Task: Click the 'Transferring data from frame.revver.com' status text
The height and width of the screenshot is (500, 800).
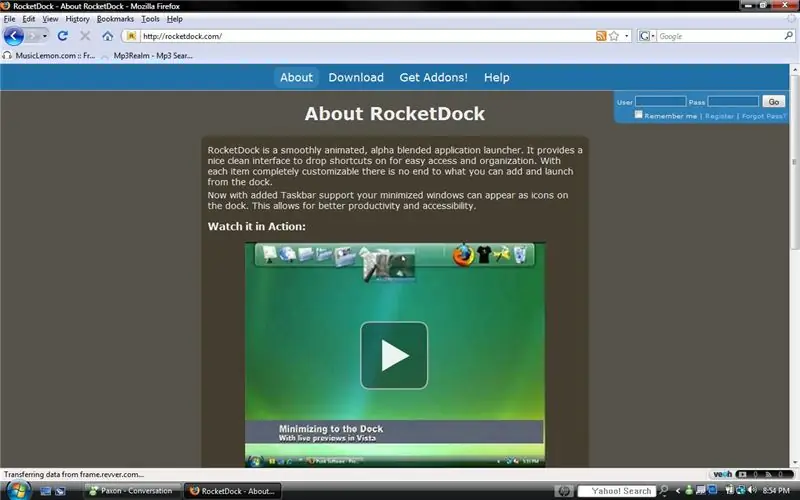Action: [73, 474]
